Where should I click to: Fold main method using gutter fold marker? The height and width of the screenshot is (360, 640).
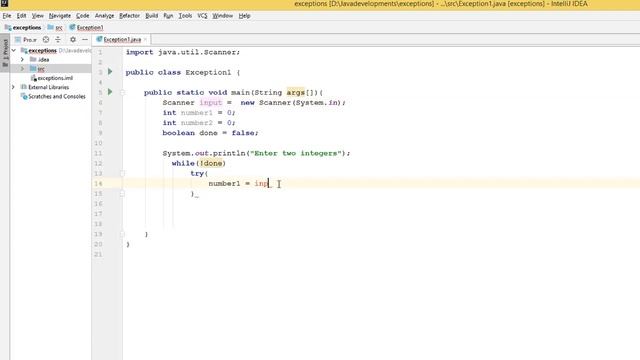pyautogui.click(x=122, y=93)
